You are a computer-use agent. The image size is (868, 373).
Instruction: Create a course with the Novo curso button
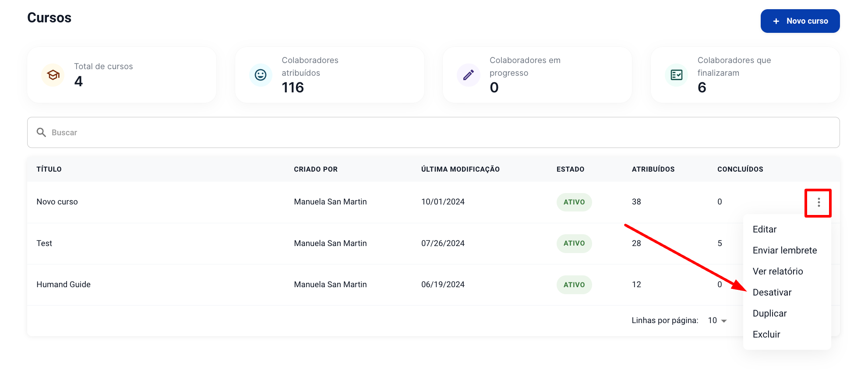pyautogui.click(x=800, y=21)
